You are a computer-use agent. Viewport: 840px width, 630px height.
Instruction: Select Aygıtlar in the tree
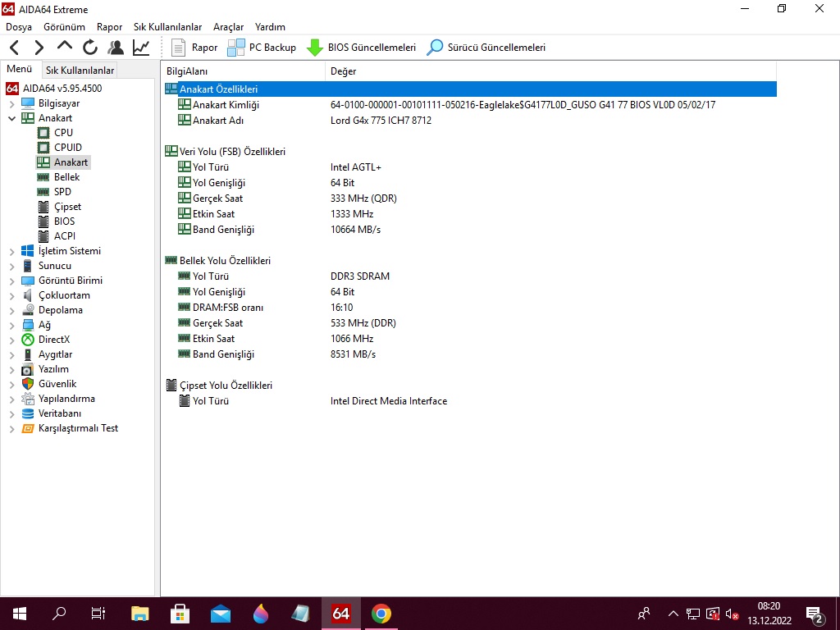(55, 354)
